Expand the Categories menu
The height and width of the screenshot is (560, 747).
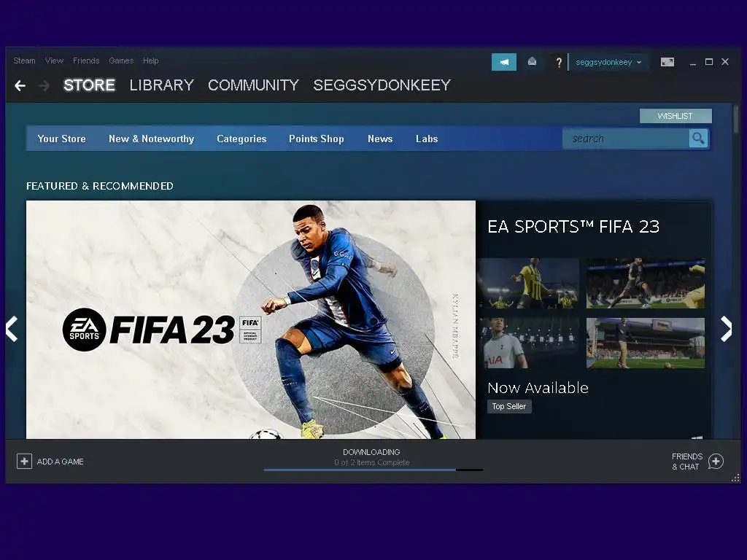(241, 139)
